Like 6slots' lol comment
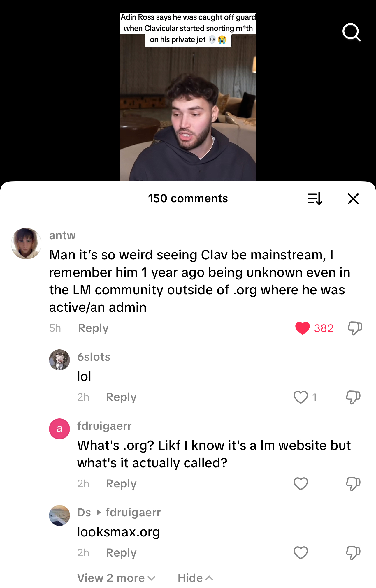This screenshot has width=376, height=588. (x=301, y=397)
